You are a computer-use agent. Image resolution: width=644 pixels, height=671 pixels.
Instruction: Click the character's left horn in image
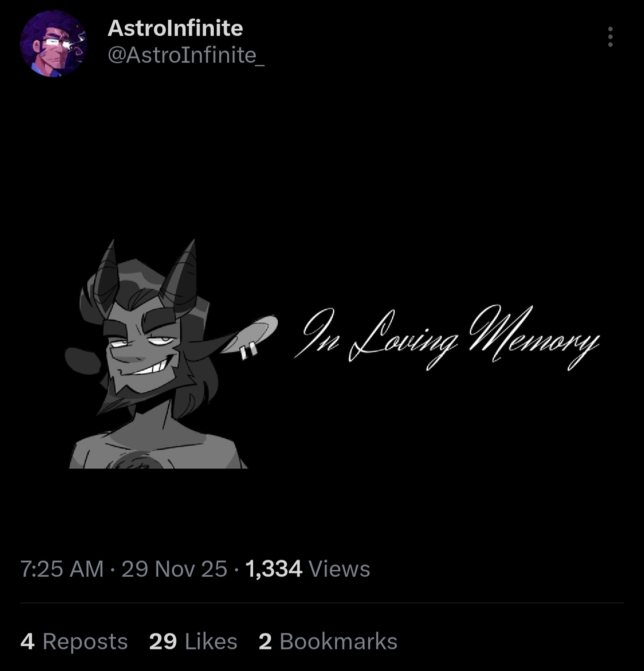[106, 276]
